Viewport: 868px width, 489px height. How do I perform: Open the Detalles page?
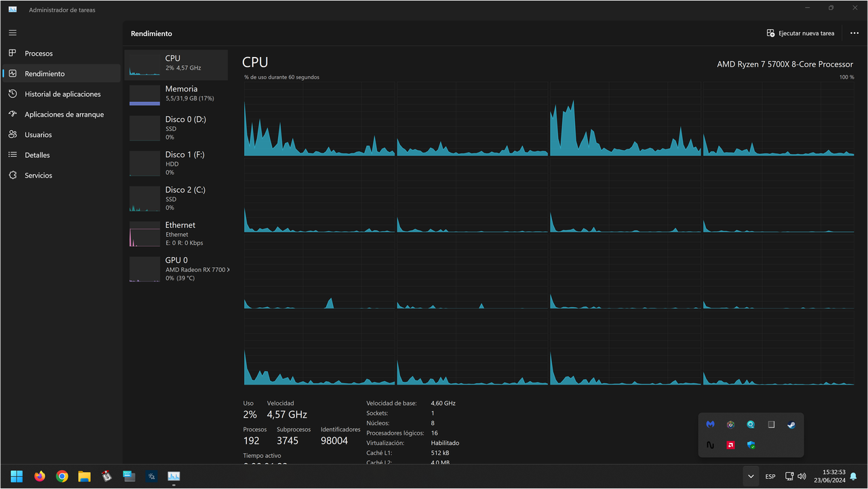click(61, 155)
